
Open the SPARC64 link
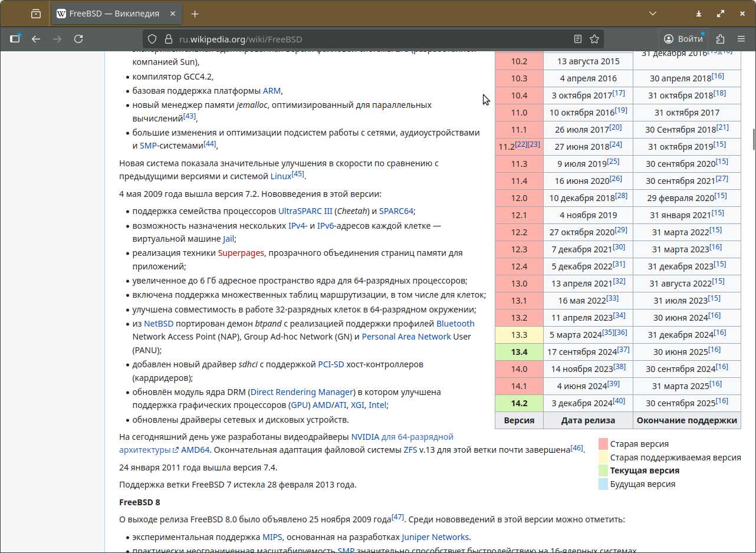(x=396, y=211)
